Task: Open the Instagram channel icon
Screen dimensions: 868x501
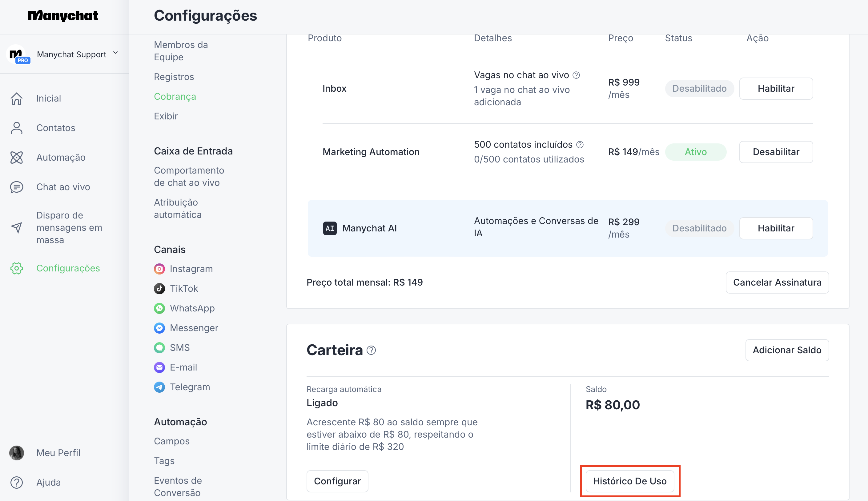Action: (x=159, y=269)
